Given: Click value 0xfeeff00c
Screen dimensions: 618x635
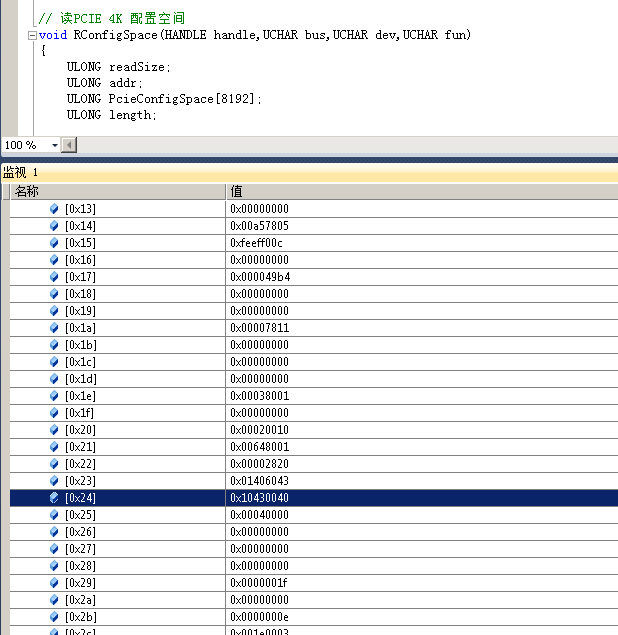Looking at the screenshot, I should [x=256, y=243].
